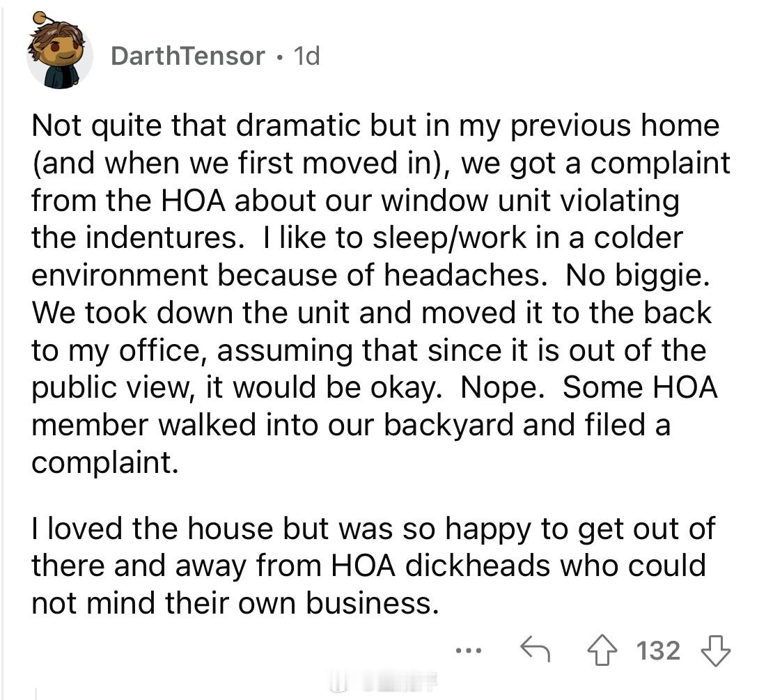Click the "No biggie." text
The height and width of the screenshot is (700, 766).
point(638,276)
